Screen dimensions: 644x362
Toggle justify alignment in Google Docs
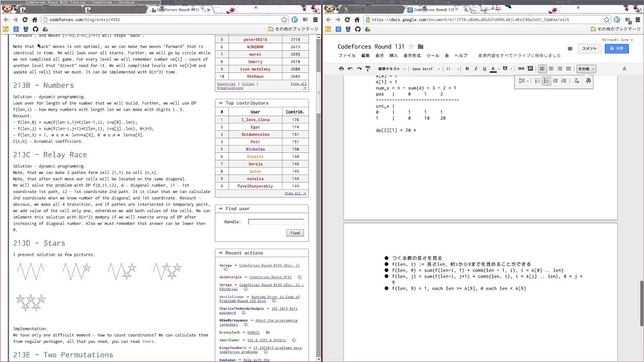tap(569, 69)
